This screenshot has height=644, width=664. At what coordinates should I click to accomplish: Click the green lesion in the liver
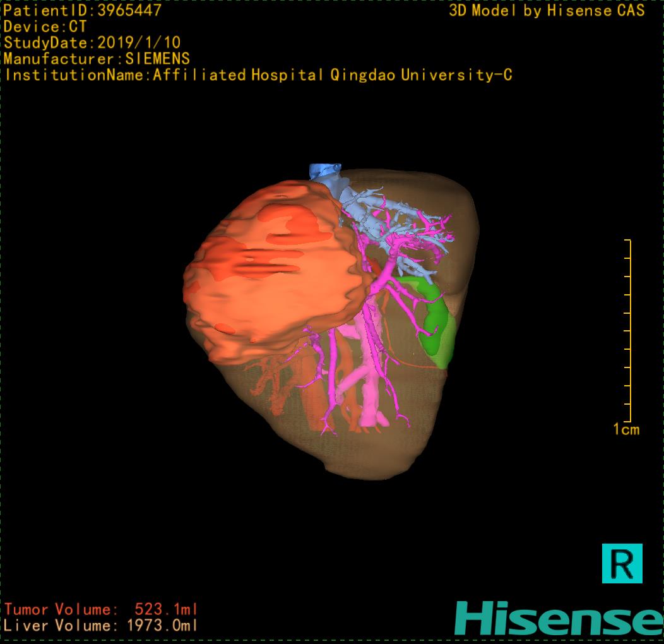(436, 322)
